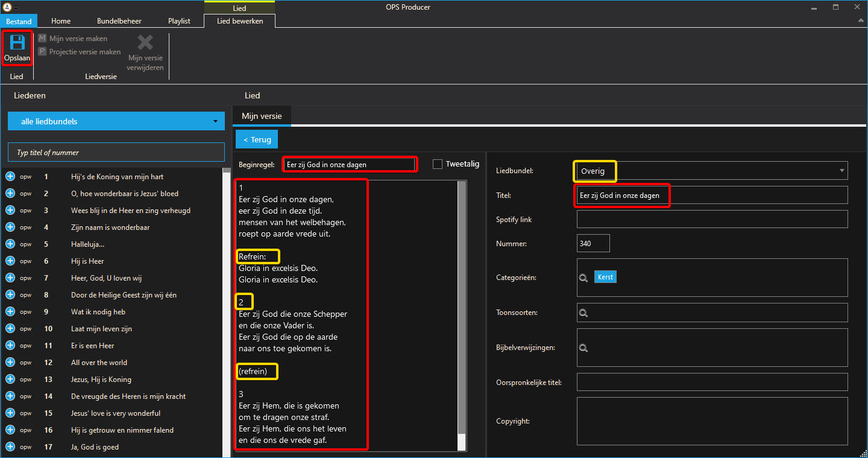Add song 9 Wat ik nodig heb plus icon
868x458 pixels.
[10, 312]
